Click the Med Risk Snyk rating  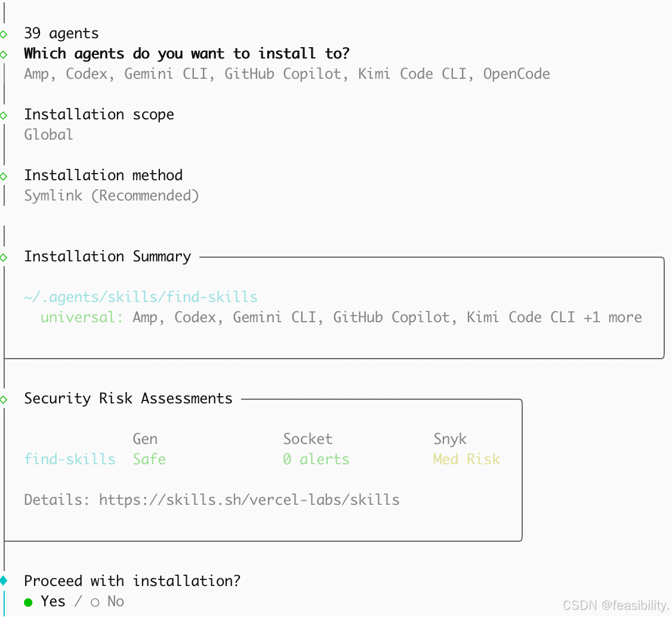coord(466,459)
